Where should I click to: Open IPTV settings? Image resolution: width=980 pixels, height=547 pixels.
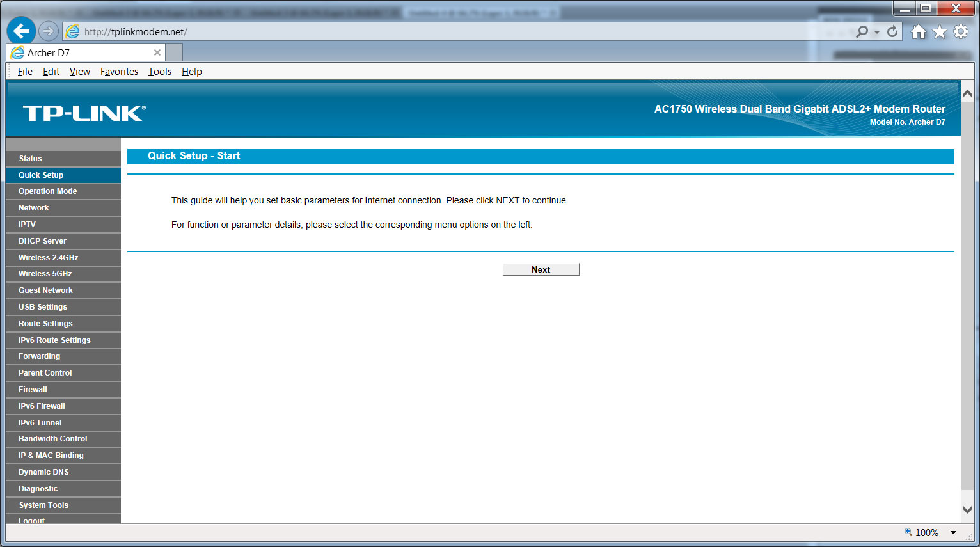[x=63, y=225]
